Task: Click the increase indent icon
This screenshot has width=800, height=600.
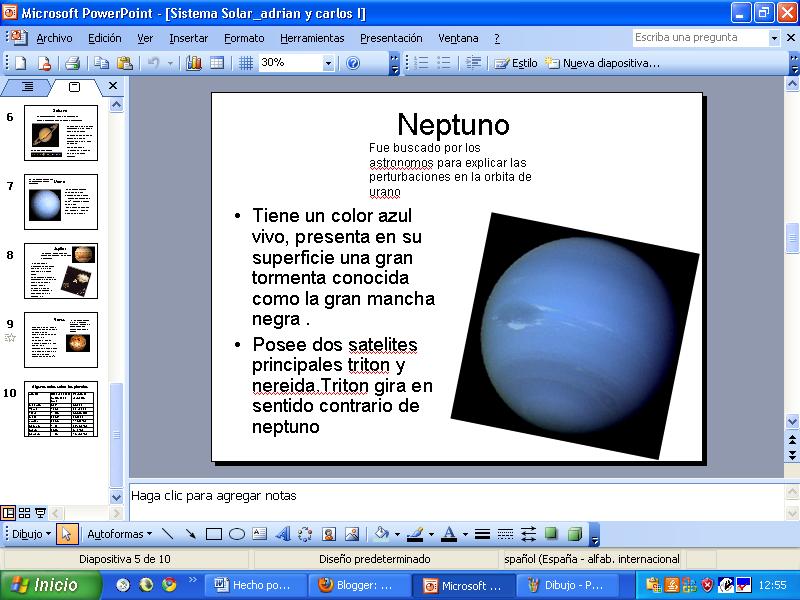Action: tap(473, 63)
